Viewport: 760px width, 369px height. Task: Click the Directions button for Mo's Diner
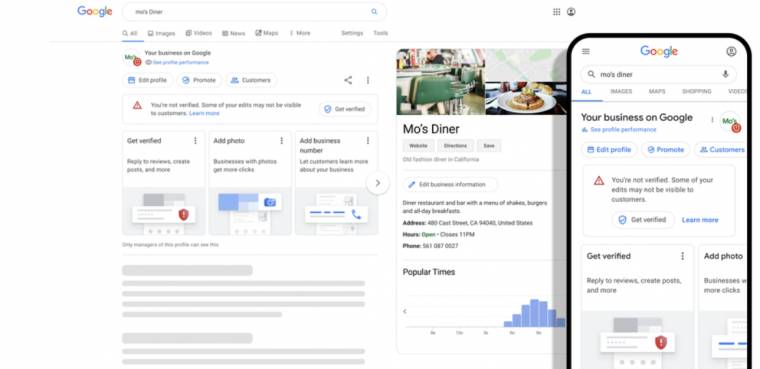click(x=455, y=145)
